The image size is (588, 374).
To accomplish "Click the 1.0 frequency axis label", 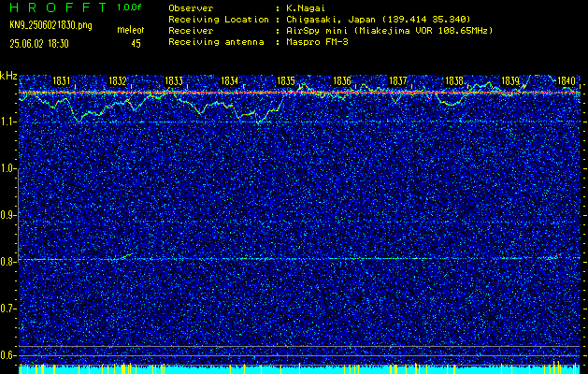I will (x=8, y=168).
